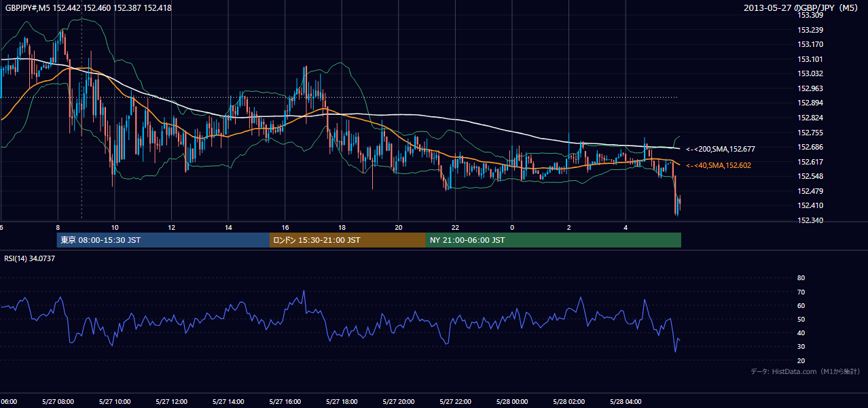Click RSI scale value 20
Screen dimensions: 868x408
[x=801, y=360]
